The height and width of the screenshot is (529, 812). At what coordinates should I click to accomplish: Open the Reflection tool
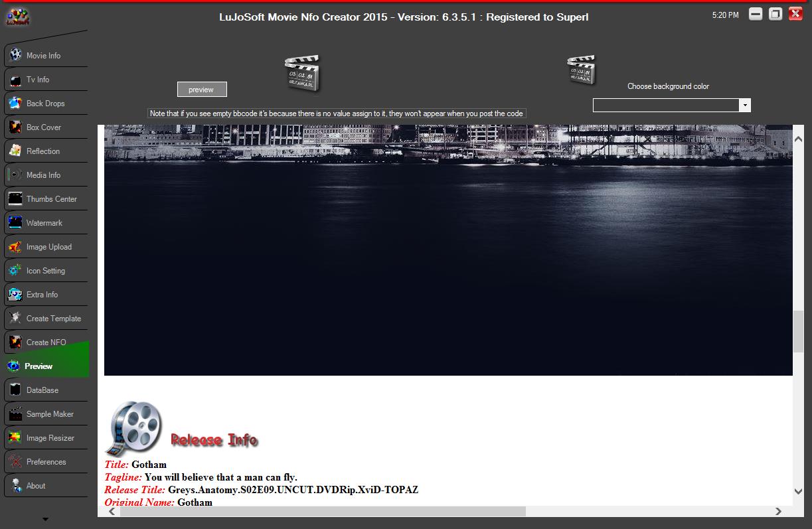[x=45, y=151]
